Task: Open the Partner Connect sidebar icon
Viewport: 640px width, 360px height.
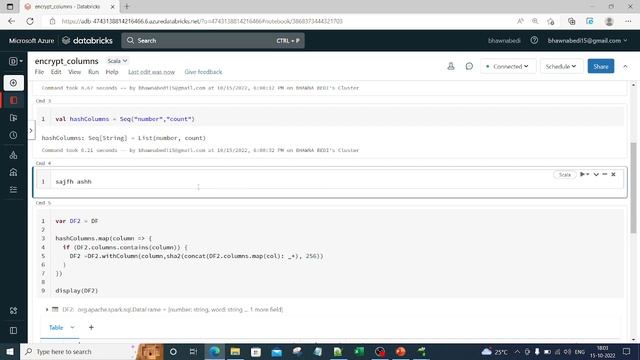Action: click(13, 311)
